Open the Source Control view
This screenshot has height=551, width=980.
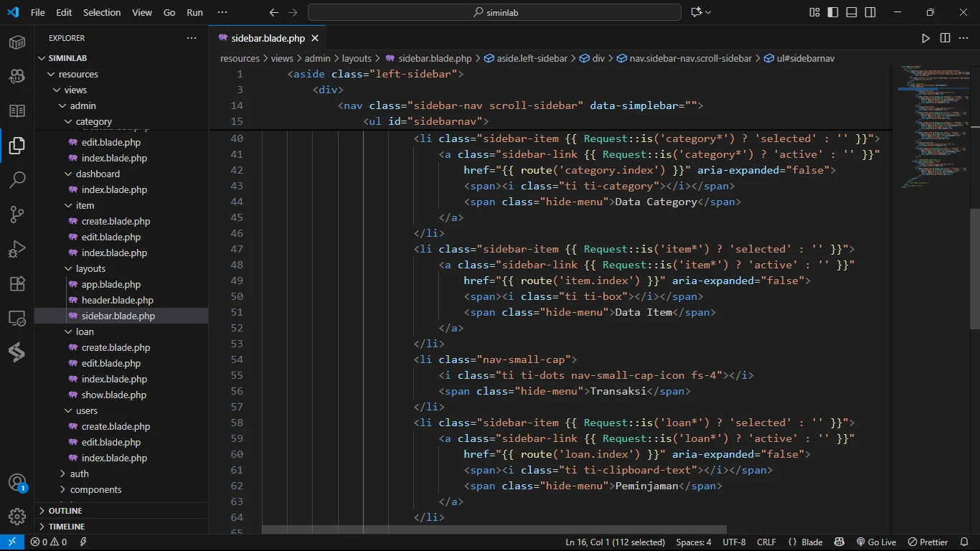click(17, 215)
